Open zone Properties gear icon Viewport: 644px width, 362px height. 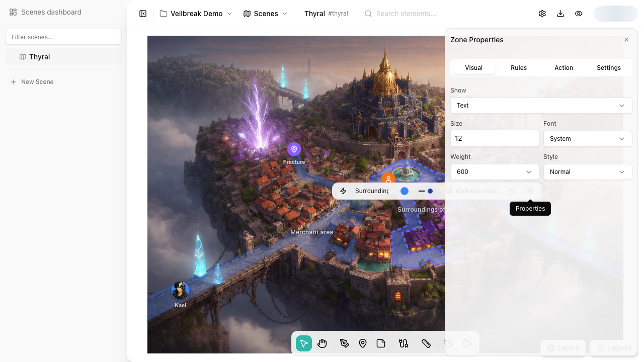(x=530, y=191)
